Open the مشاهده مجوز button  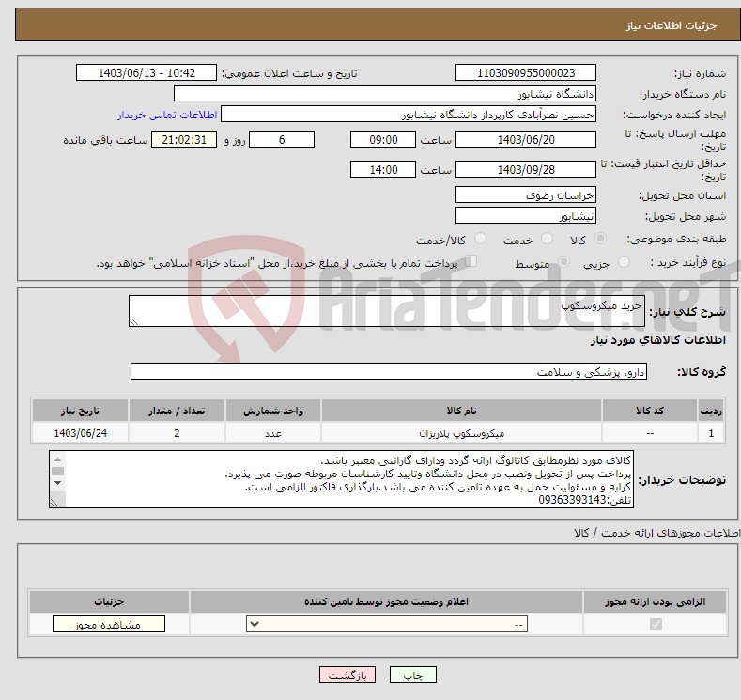[109, 625]
